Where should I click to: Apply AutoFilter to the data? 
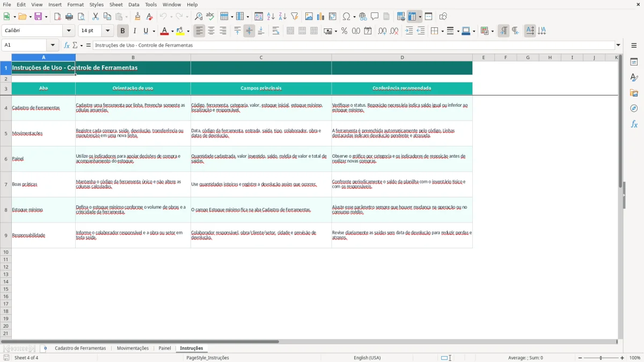[x=295, y=17]
